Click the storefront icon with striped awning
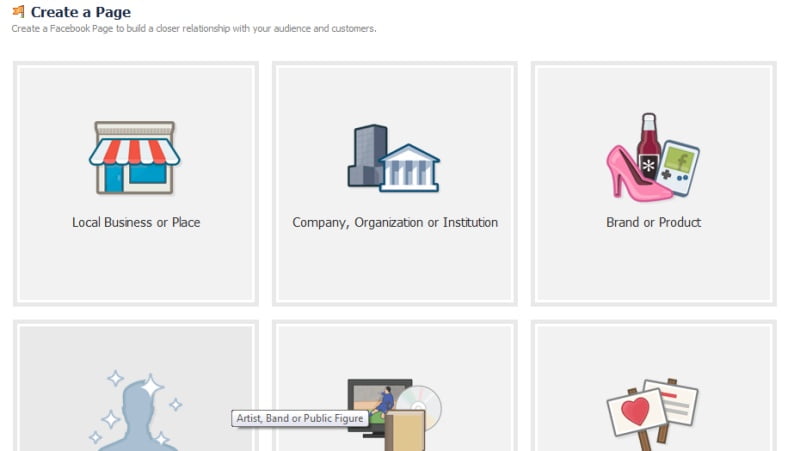800x451 pixels. 134,157
